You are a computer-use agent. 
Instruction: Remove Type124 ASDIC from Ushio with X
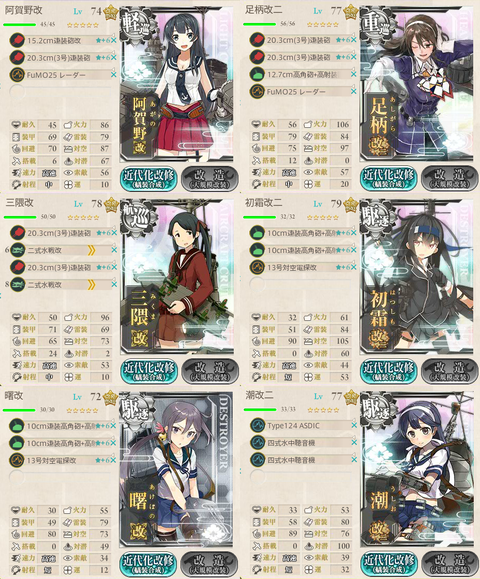(354, 425)
